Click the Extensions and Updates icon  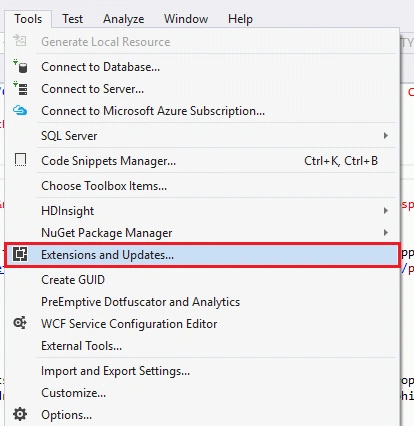tap(20, 255)
